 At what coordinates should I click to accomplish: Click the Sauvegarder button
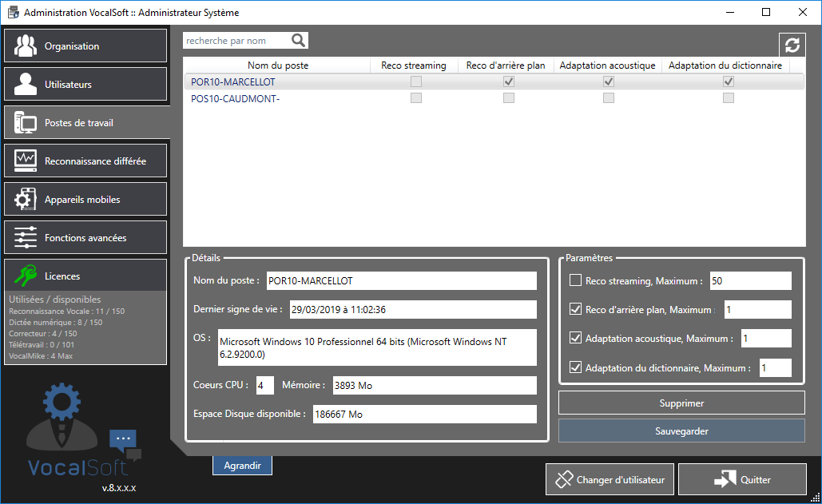click(681, 431)
